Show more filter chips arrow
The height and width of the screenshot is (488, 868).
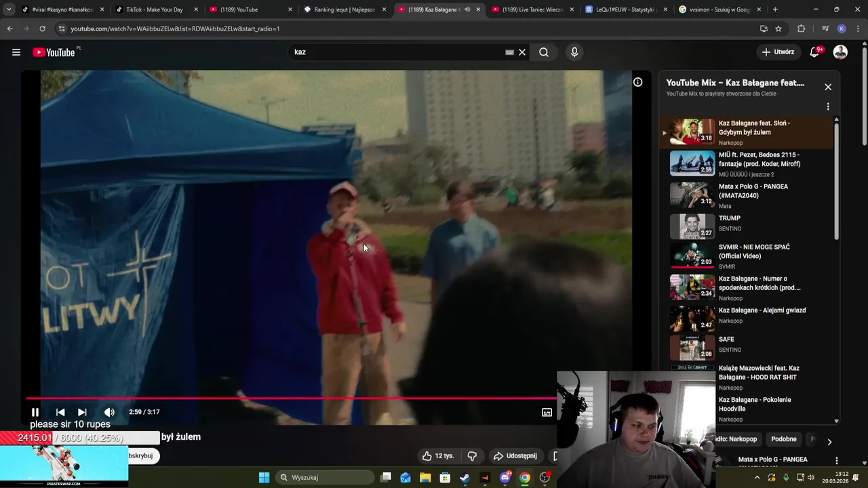[x=829, y=442]
